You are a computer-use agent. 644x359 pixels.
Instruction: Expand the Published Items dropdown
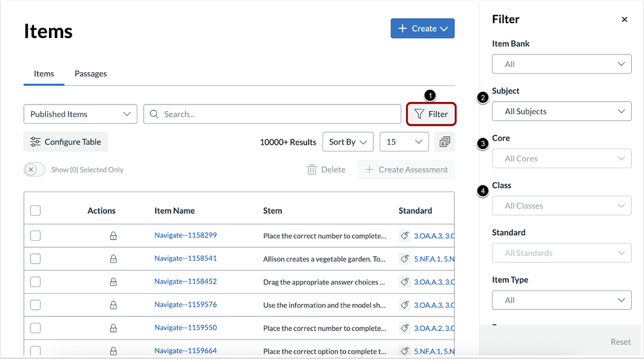coord(81,114)
